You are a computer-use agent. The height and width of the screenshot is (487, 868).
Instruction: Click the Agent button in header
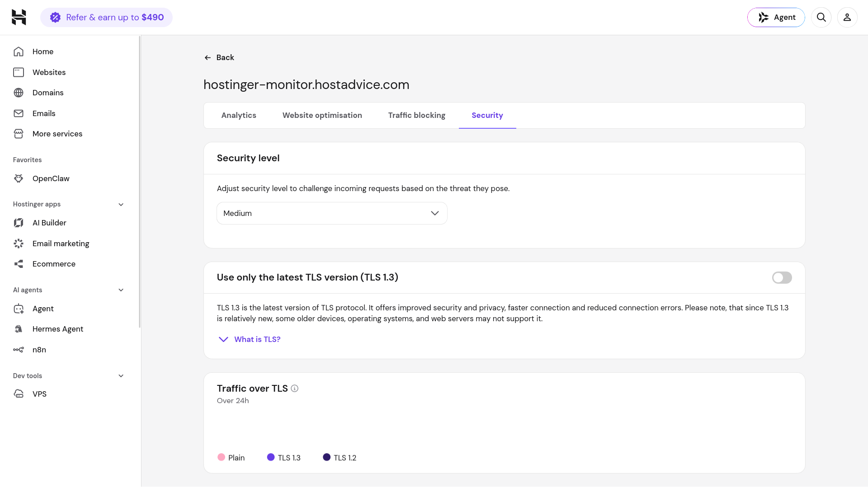pos(776,17)
